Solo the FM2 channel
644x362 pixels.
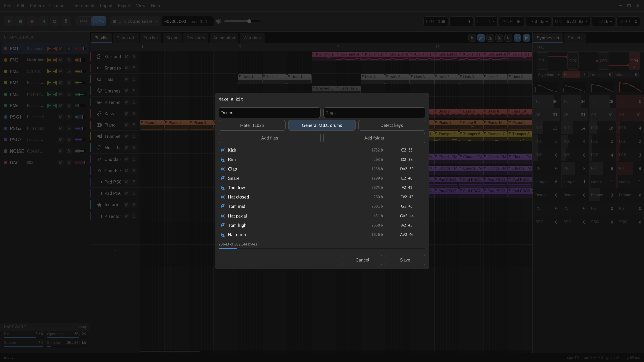click(x=69, y=60)
